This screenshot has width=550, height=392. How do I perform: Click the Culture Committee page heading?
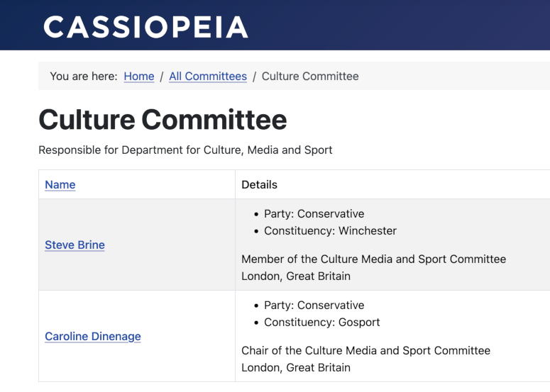[x=163, y=120]
